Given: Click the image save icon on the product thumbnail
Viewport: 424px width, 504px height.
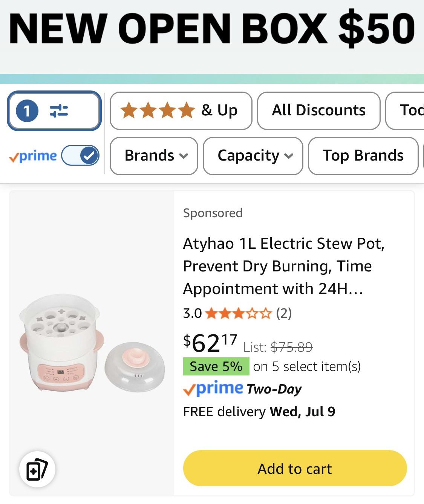Looking at the screenshot, I should pyautogui.click(x=37, y=469).
